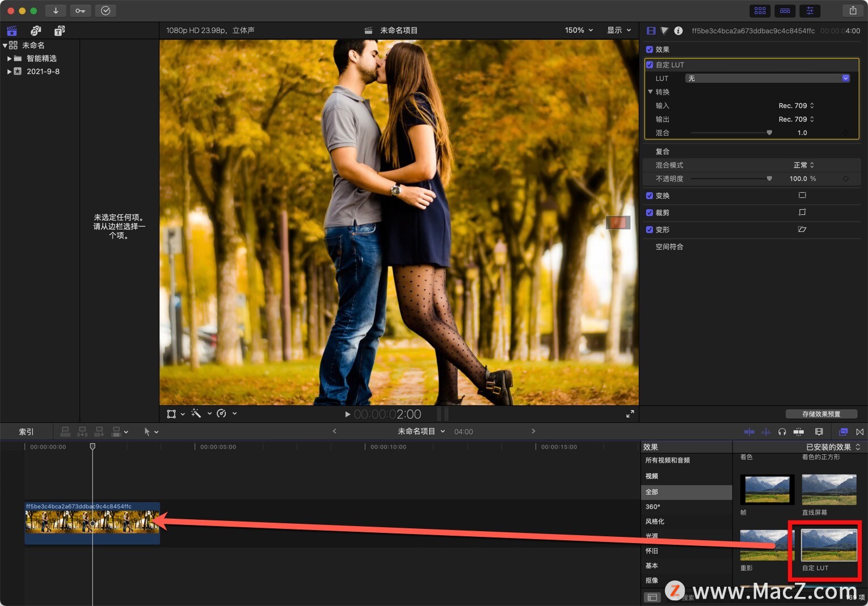Solo selected clips with the headphones icon
The height and width of the screenshot is (606, 868).
[x=782, y=432]
